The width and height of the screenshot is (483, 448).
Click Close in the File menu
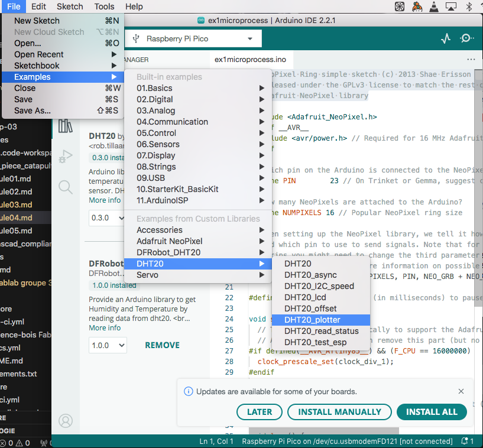pos(63,88)
